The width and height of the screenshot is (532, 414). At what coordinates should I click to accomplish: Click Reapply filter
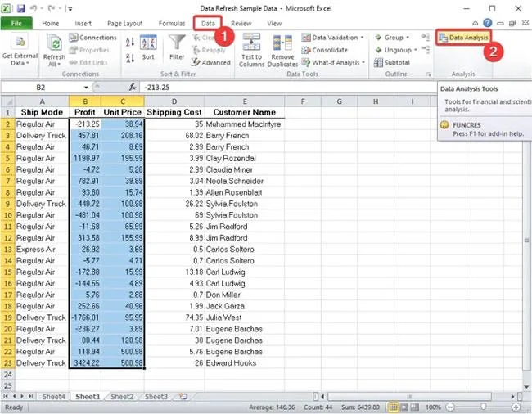pos(209,50)
